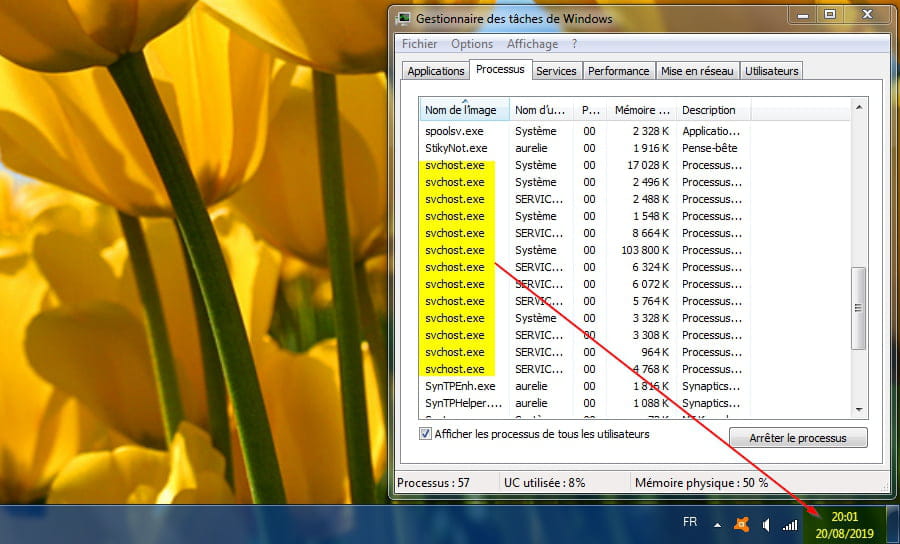Maximize the Gestionnaire des tâches window

[830, 15]
